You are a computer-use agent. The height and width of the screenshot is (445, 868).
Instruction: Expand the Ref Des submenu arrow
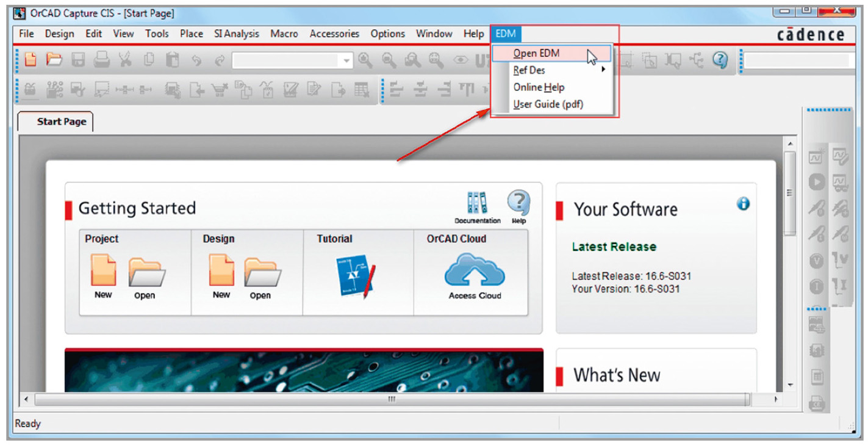pos(604,70)
